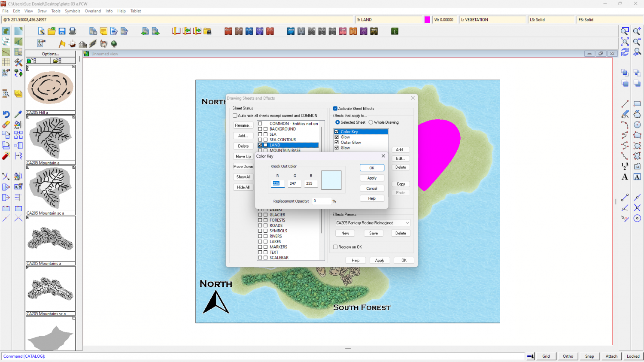
Task: Toggle hide checkbox for RIVERS sheet
Action: 265,236
